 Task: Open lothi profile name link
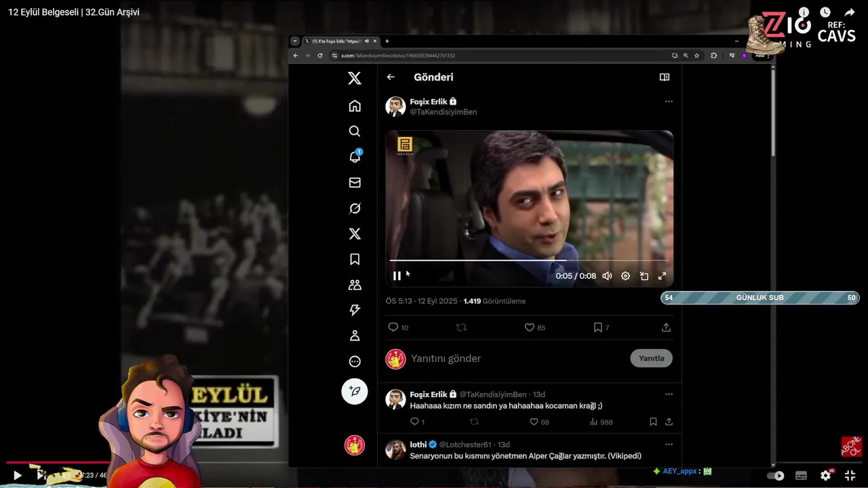pyautogui.click(x=418, y=444)
